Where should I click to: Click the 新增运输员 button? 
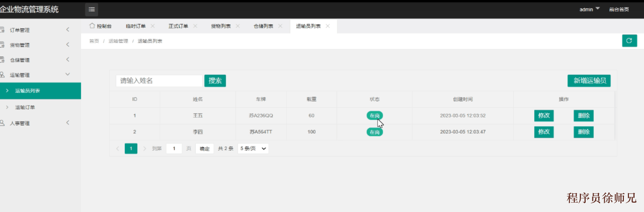[589, 81]
